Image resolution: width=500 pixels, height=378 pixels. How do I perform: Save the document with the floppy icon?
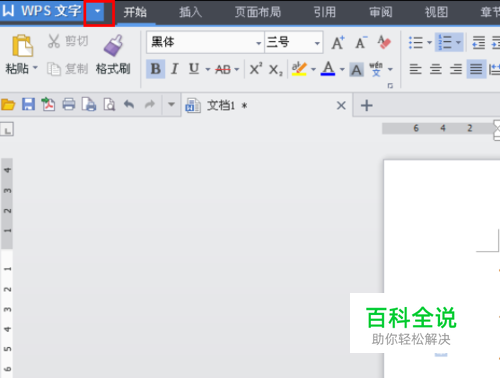tap(28, 104)
